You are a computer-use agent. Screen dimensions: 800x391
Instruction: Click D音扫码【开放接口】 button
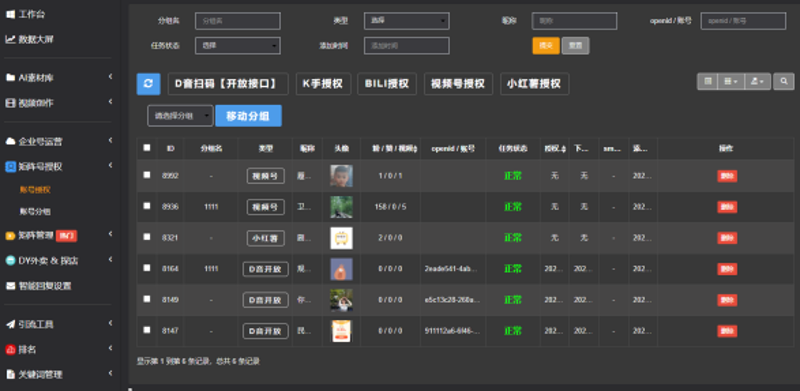click(228, 84)
